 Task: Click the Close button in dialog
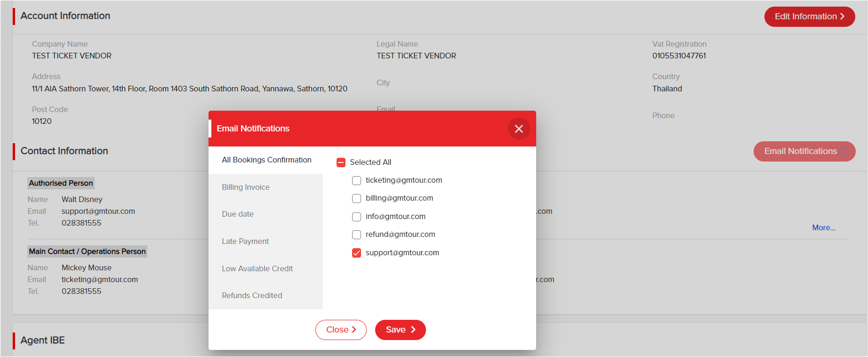pos(341,330)
